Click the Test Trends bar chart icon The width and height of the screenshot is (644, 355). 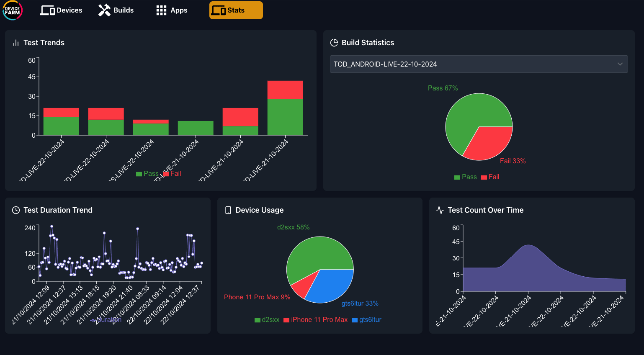pyautogui.click(x=16, y=43)
